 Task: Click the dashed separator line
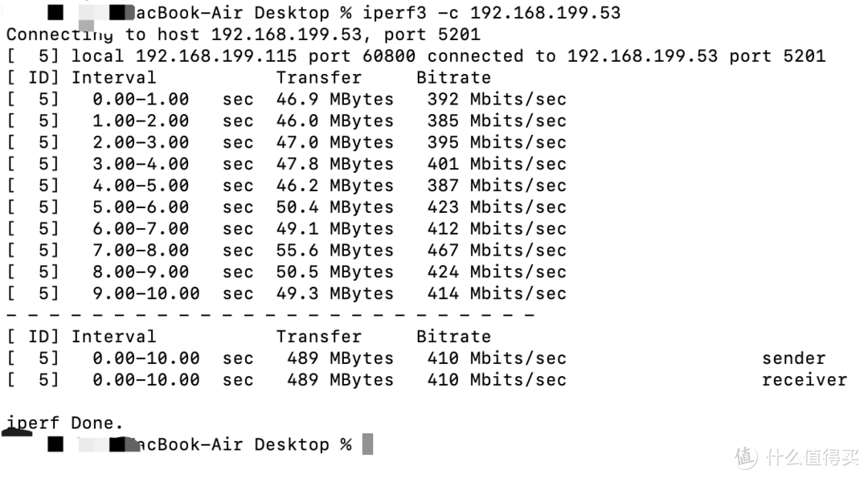point(270,315)
